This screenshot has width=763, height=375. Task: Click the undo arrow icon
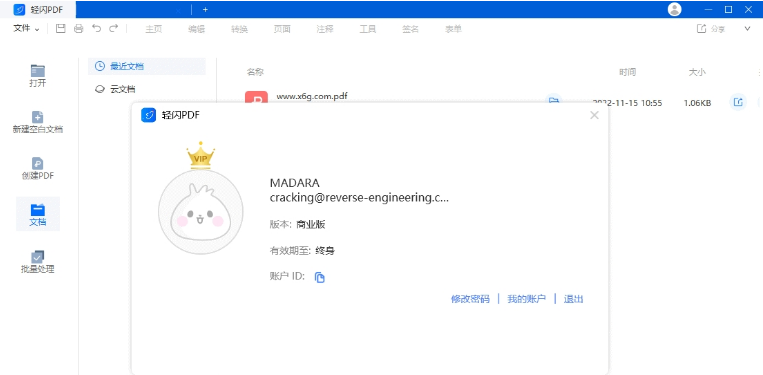click(96, 29)
